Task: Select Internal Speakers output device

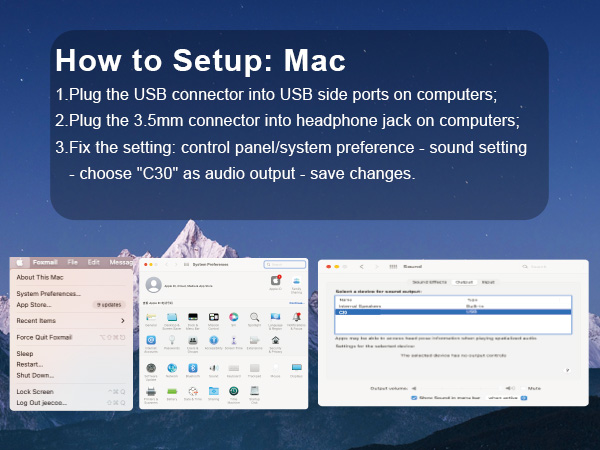Action: (x=453, y=306)
